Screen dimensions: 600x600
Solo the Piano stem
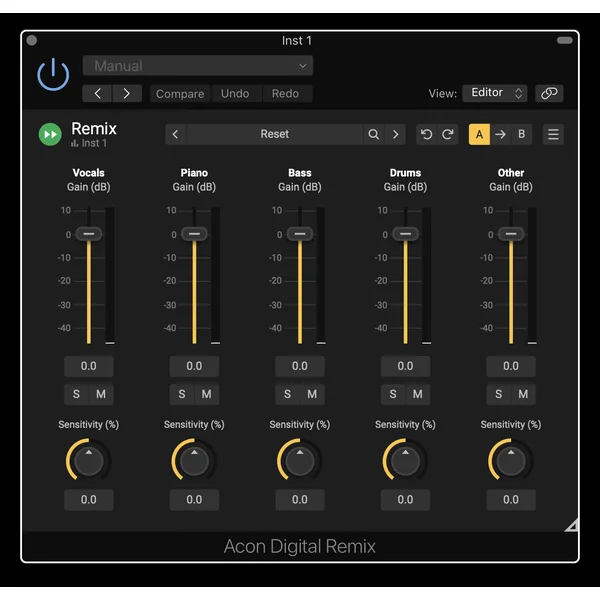click(x=182, y=394)
